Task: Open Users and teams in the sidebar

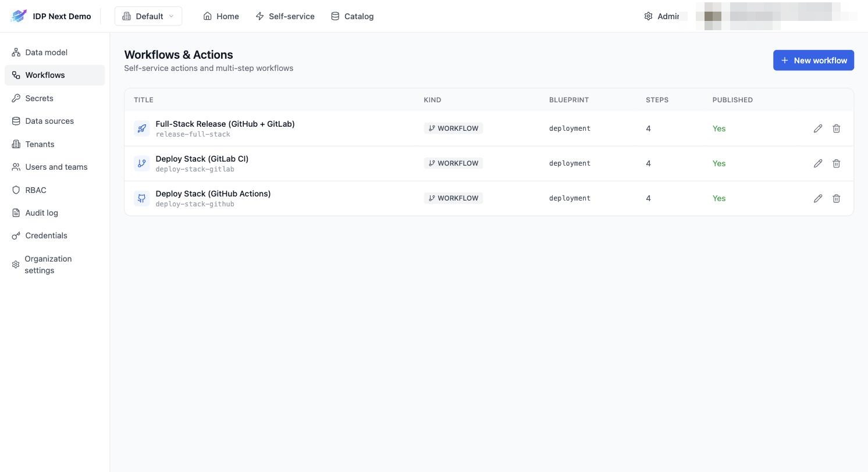Action: [55, 167]
